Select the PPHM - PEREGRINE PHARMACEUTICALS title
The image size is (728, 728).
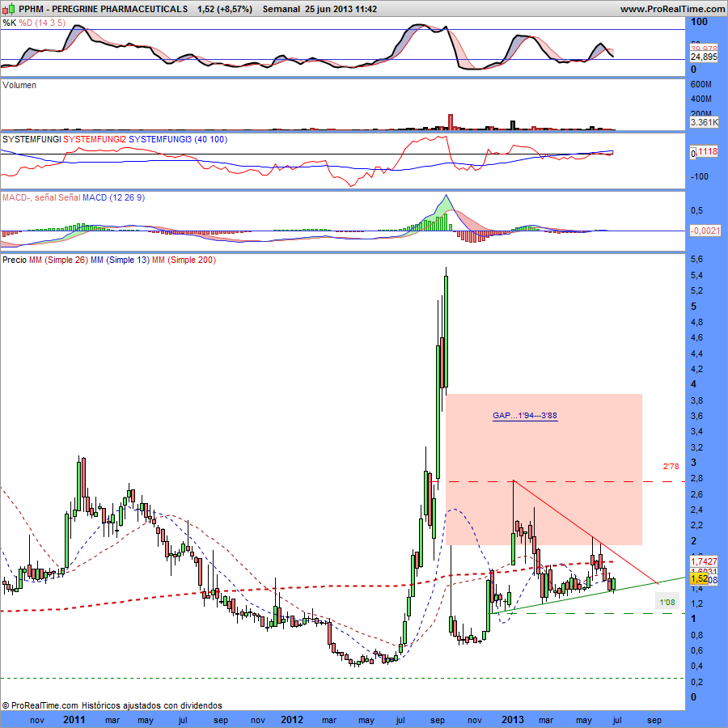coord(103,9)
